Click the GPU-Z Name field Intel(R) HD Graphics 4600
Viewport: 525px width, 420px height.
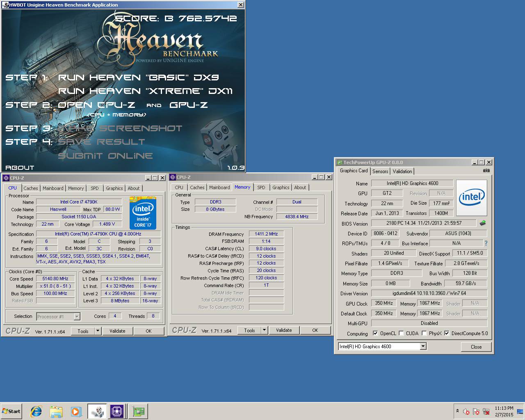tap(412, 183)
